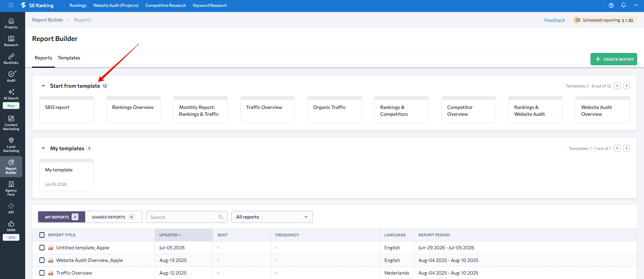The height and width of the screenshot is (279, 644).
Task: Click the Create Report button
Action: click(614, 59)
